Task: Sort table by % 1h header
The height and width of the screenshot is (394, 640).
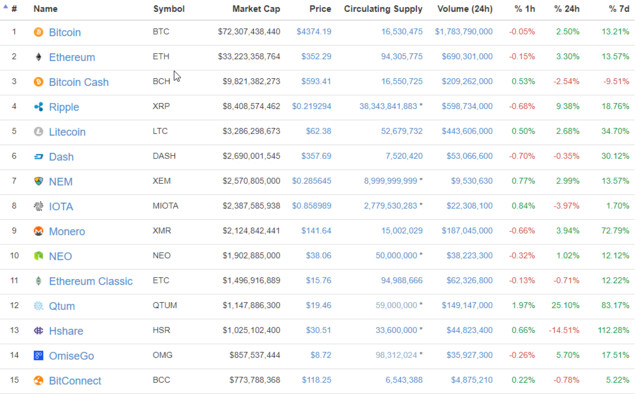Action: point(525,9)
